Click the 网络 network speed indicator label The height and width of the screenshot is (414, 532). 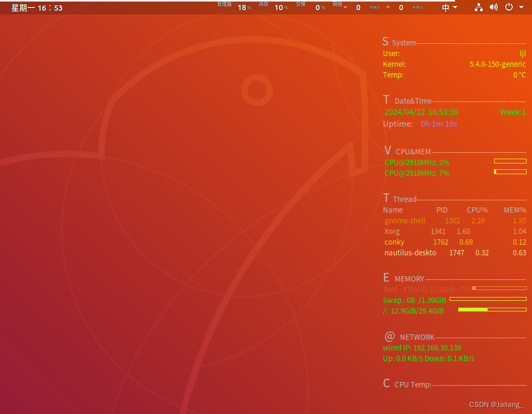pyautogui.click(x=337, y=4)
